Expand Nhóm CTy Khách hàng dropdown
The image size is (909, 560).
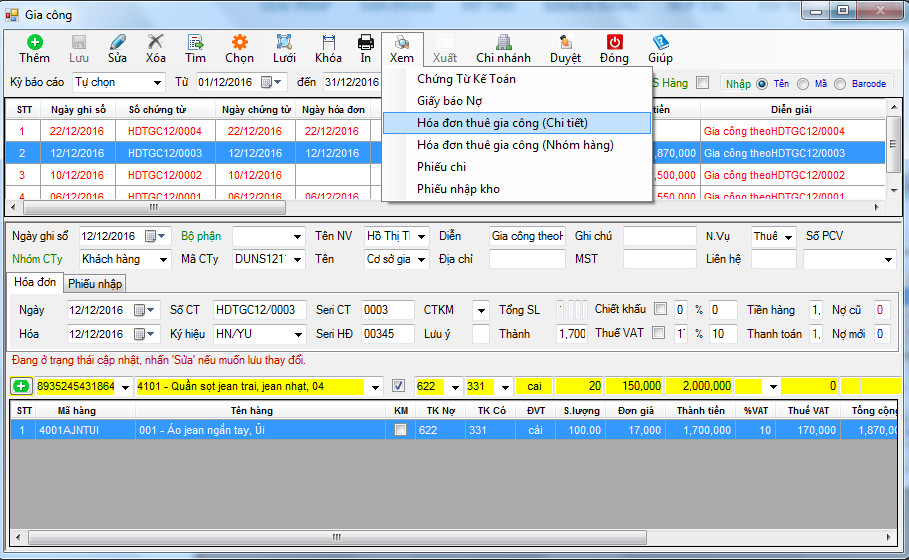[x=163, y=259]
